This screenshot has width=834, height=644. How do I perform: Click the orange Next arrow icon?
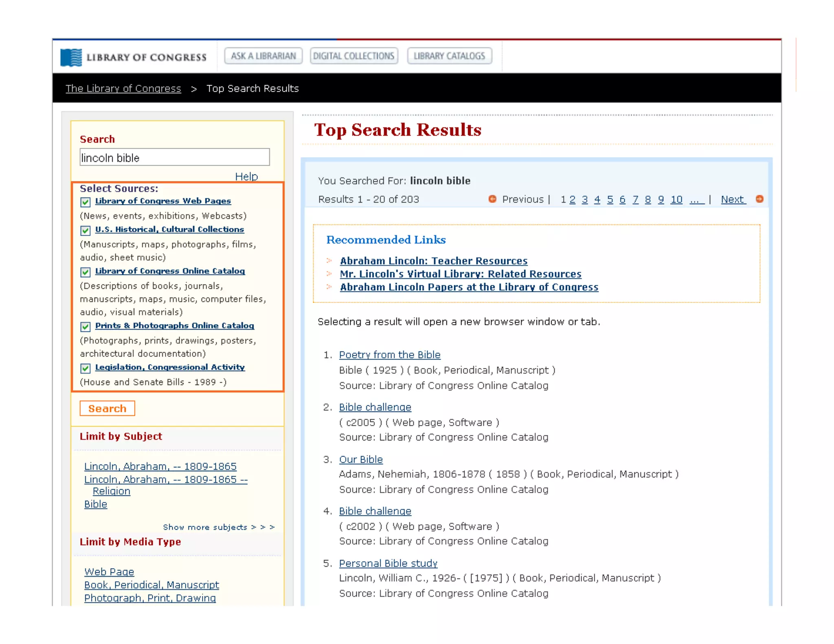click(x=759, y=199)
